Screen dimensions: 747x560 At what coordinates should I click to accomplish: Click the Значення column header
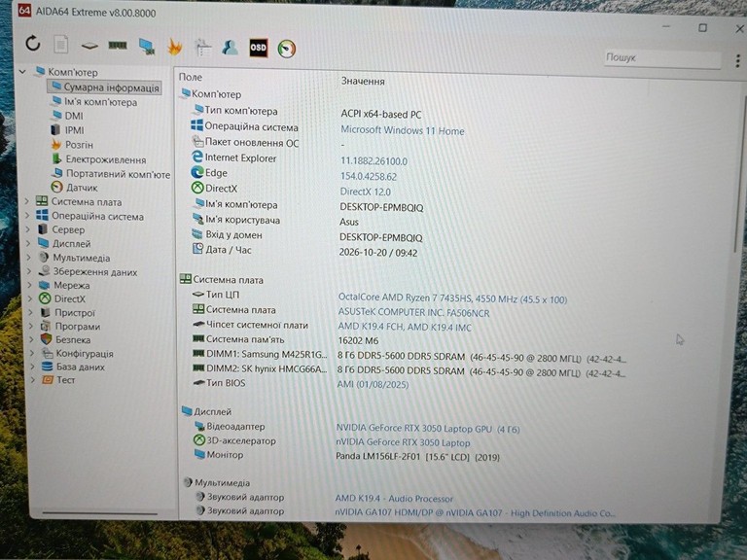click(x=363, y=82)
